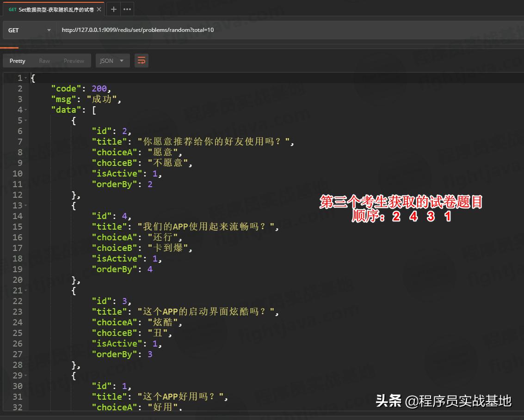
Task: Click the "id": 2 line
Action: 111,131
